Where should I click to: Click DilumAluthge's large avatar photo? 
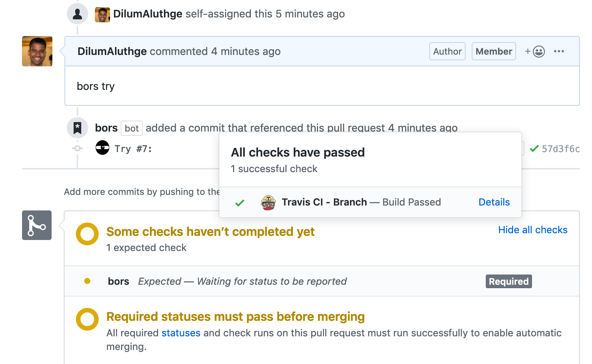[x=37, y=51]
